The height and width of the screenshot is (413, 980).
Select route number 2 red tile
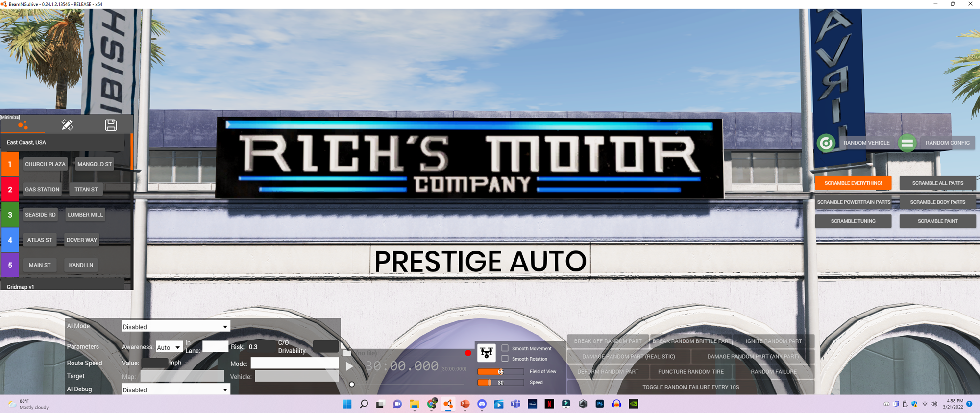coord(10,190)
